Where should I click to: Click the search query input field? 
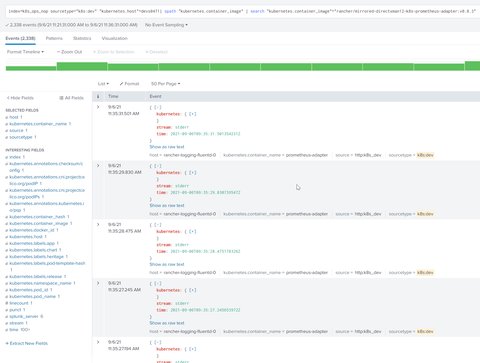[242, 11]
